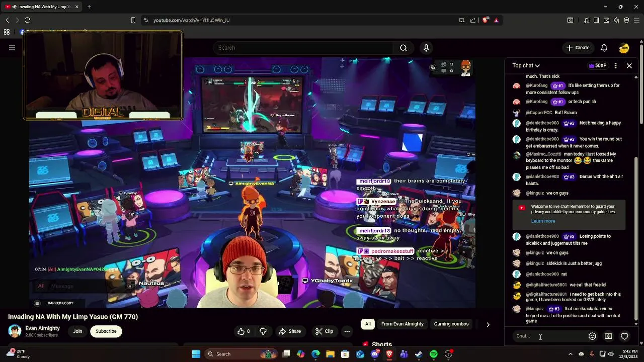Open the YouTube notifications bell
Image resolution: width=644 pixels, height=362 pixels.
[x=604, y=48]
